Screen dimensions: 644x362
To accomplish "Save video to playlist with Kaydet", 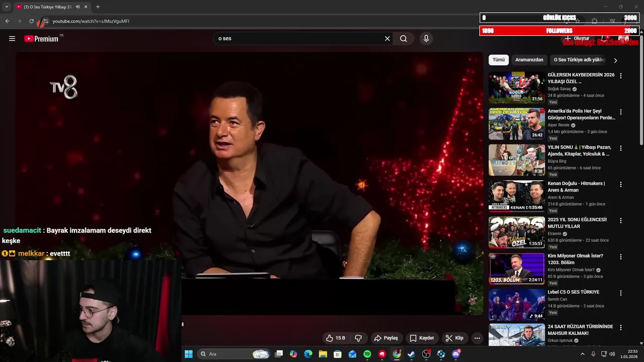I will [422, 338].
